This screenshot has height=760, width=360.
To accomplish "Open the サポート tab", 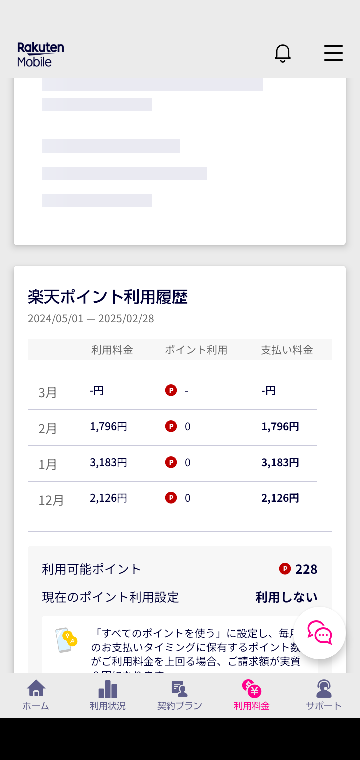I will (x=324, y=695).
